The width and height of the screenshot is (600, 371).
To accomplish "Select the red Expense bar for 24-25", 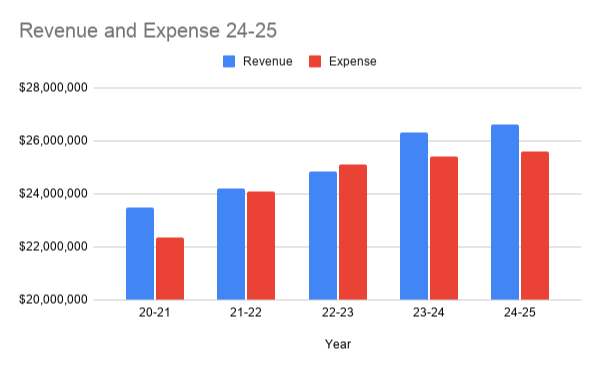I will tap(535, 226).
